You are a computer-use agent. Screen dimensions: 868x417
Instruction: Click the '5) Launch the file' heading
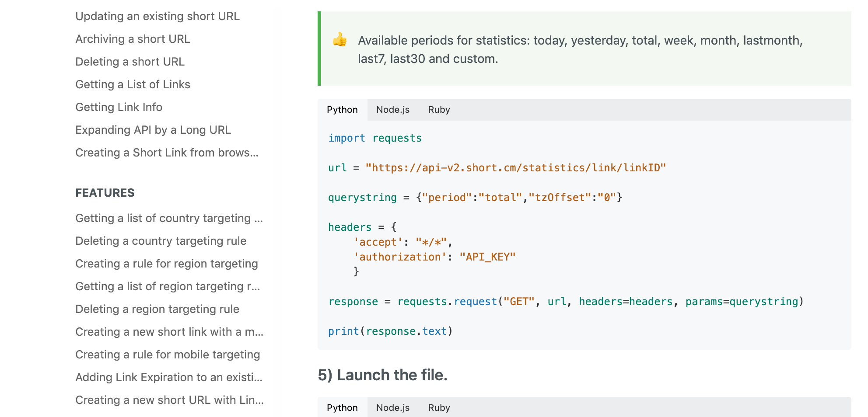(x=382, y=375)
